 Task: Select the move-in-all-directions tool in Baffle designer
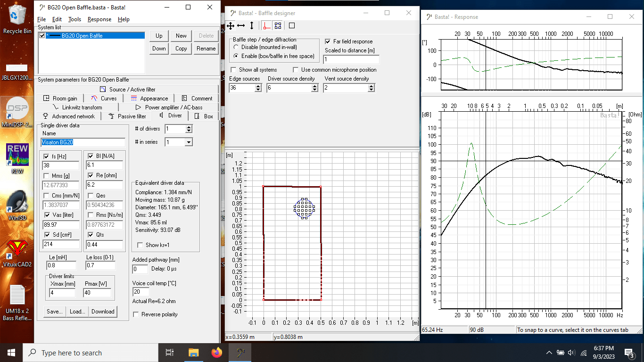coord(231,25)
